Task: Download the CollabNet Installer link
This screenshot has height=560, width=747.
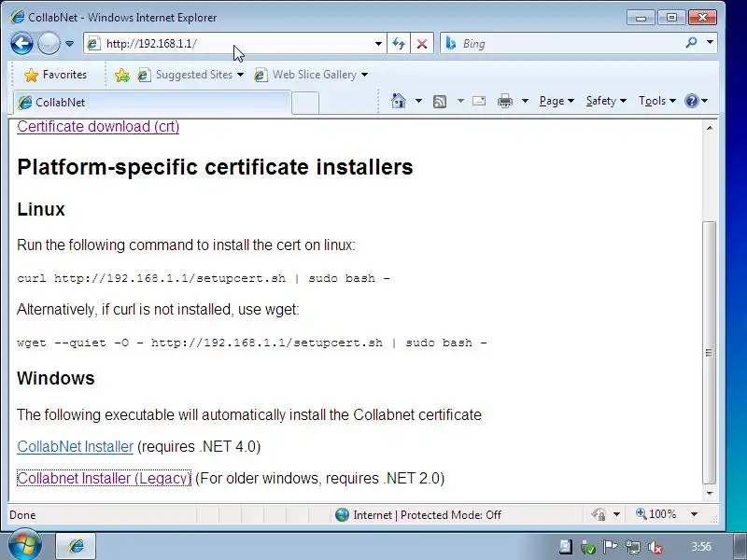Action: [76, 447]
